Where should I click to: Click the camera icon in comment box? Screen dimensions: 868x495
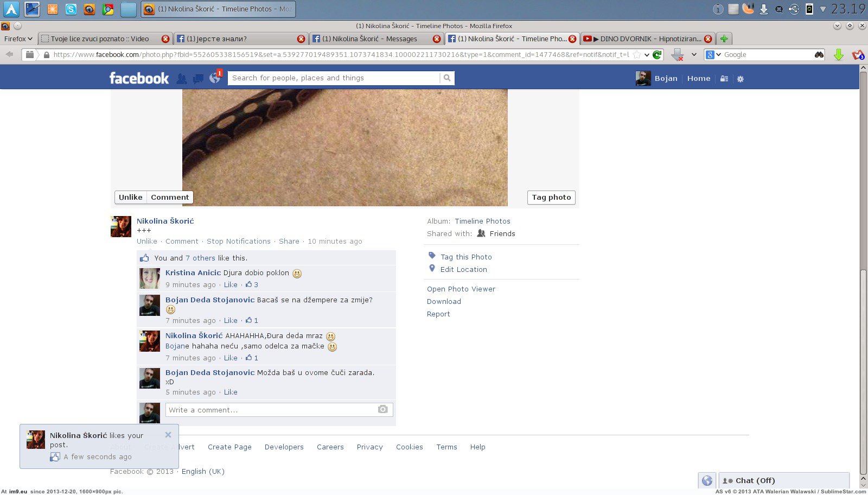click(x=383, y=409)
